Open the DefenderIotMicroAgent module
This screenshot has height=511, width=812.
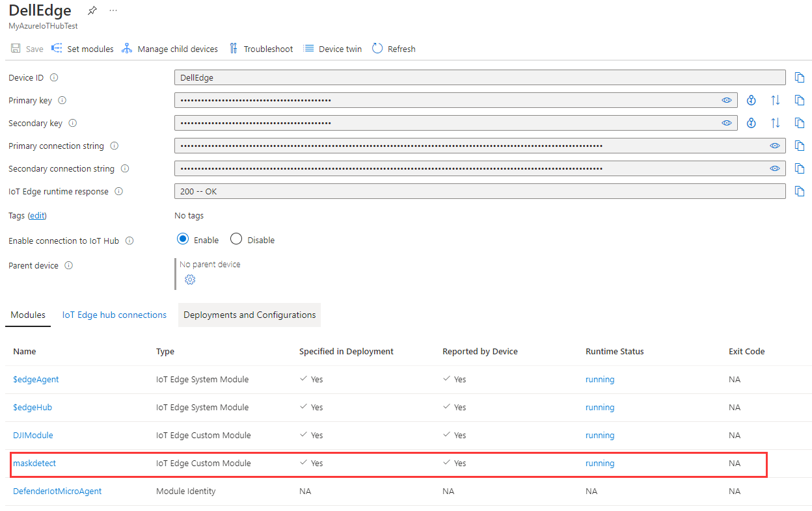[57, 491]
